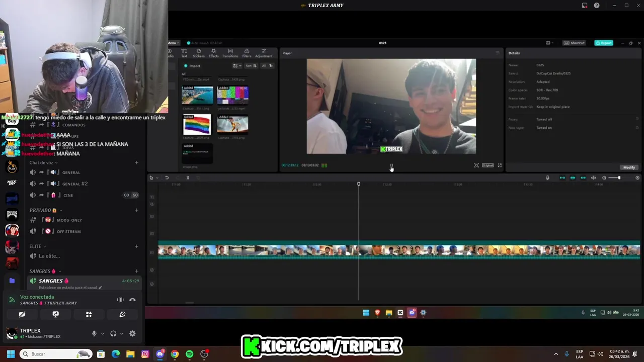Open the Shortcut panel in CapCut
644x362 pixels.
[x=575, y=43]
